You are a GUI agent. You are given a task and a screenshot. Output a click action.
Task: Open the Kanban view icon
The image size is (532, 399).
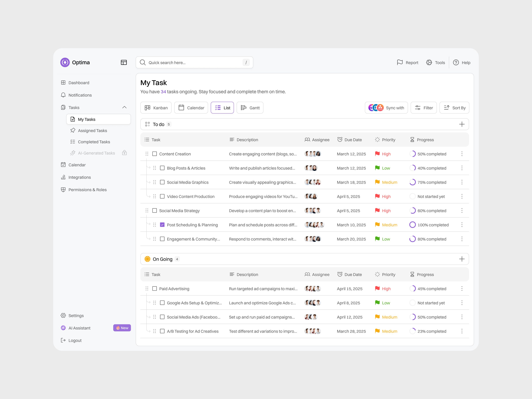[x=148, y=108]
